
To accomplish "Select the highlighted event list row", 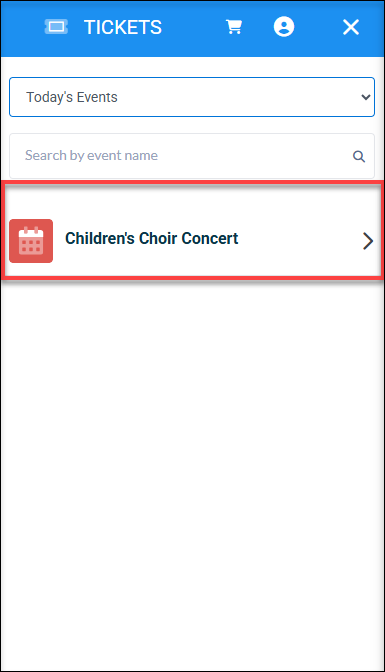I will point(192,231).
